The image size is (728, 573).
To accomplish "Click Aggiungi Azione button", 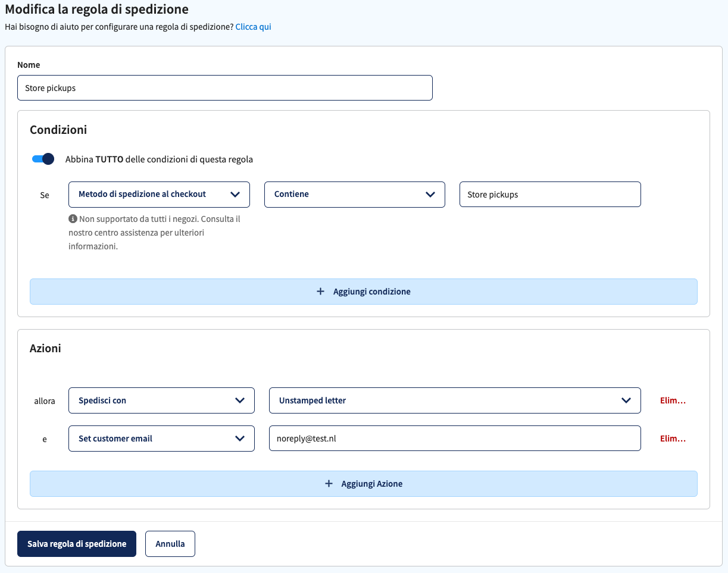I will click(x=364, y=484).
